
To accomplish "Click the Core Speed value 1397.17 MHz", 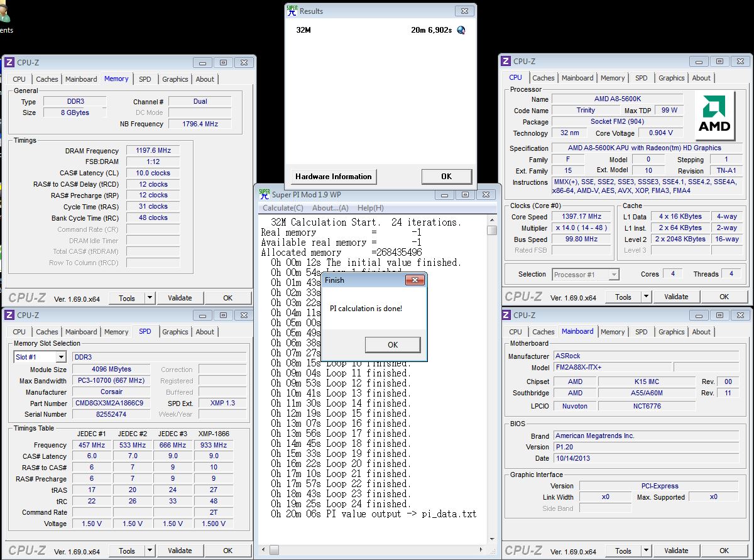I will (581, 217).
